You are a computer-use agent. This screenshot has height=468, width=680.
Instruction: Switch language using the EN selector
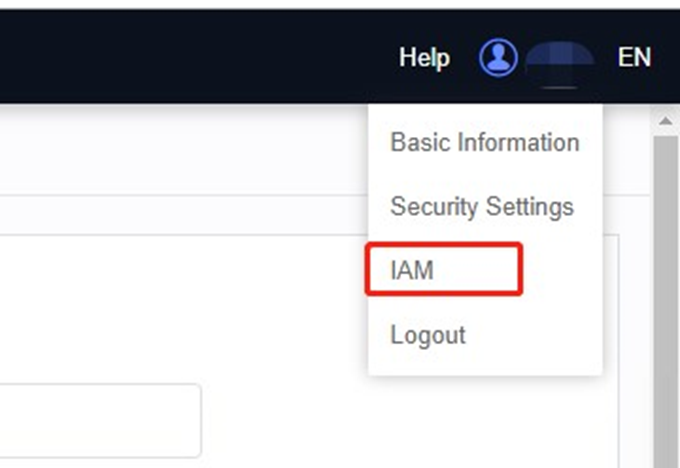[634, 57]
